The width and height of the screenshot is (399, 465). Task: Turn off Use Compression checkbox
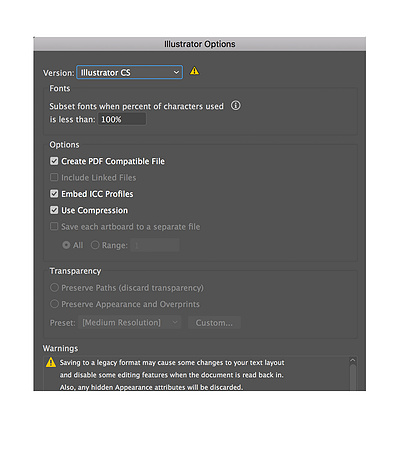pyautogui.click(x=54, y=210)
